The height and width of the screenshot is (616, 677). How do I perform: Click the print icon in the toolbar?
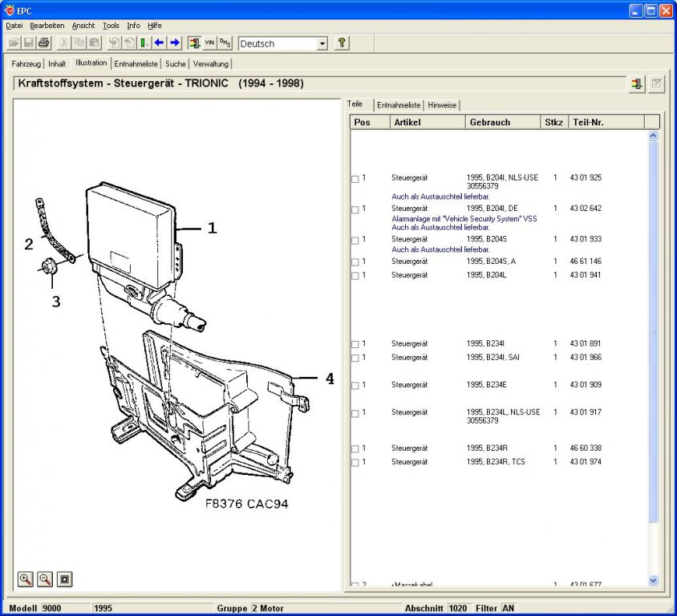point(43,43)
